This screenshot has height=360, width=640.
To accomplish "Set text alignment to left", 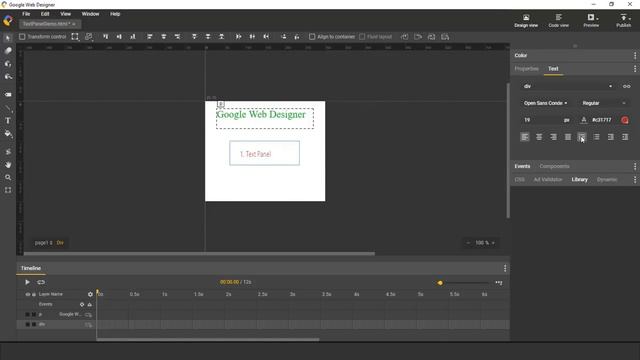I will pos(524,137).
